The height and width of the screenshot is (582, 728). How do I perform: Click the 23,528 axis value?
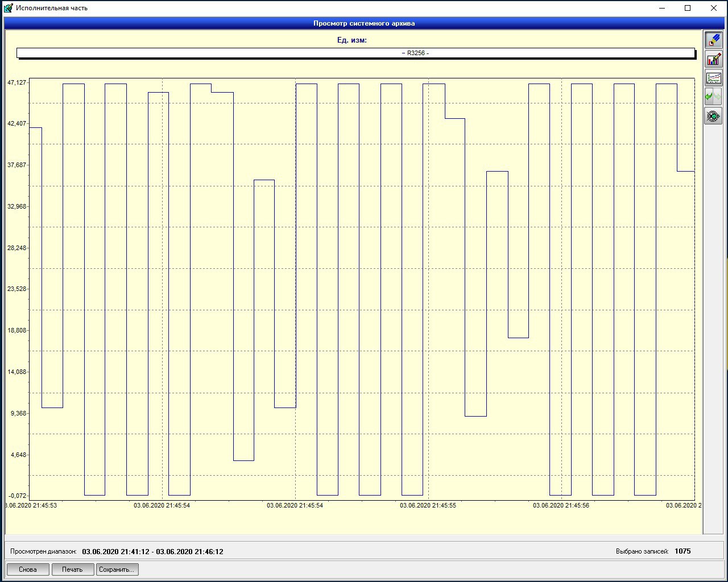coord(16,289)
